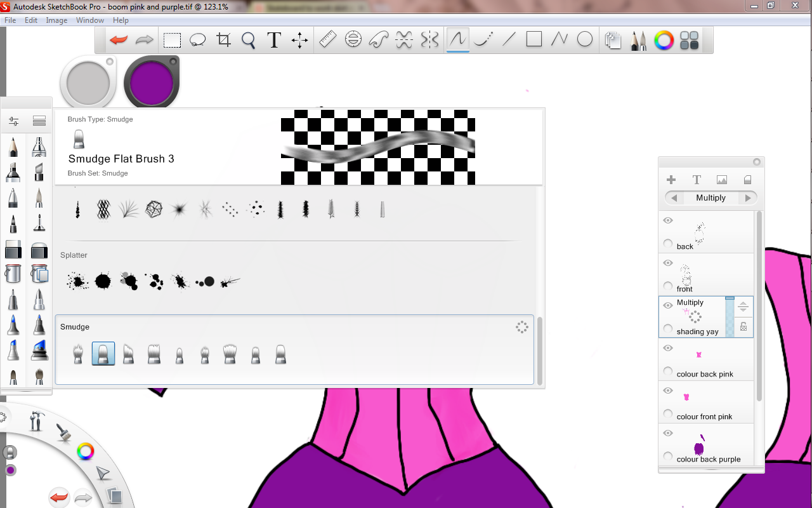Open the Smudge brush set marking menu

click(522, 327)
